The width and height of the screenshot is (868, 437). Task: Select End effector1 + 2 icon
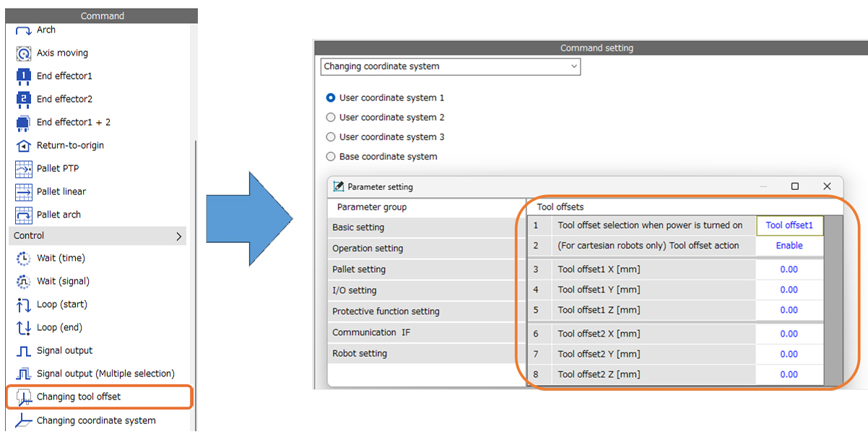(24, 123)
